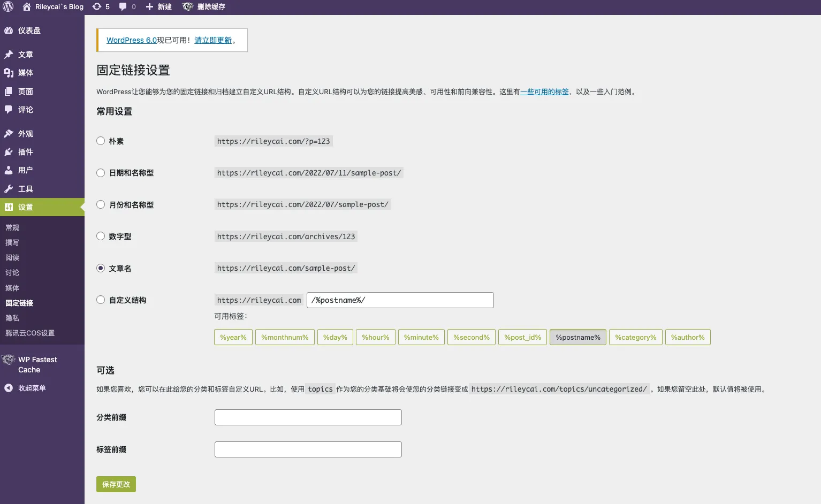Viewport: 821px width, 504px height.
Task: Click the 用户 user icon
Action: pos(9,170)
